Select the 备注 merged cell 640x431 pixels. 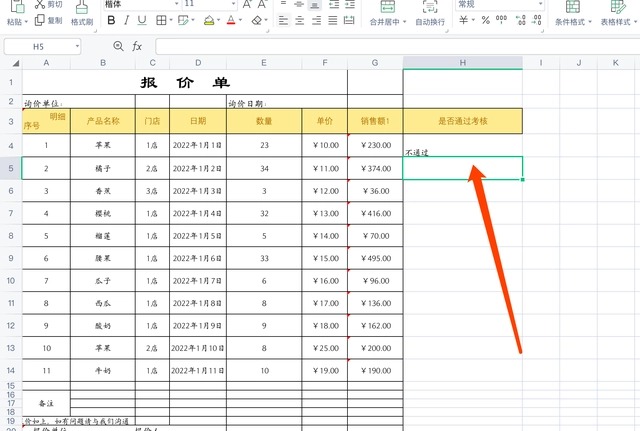point(46,403)
